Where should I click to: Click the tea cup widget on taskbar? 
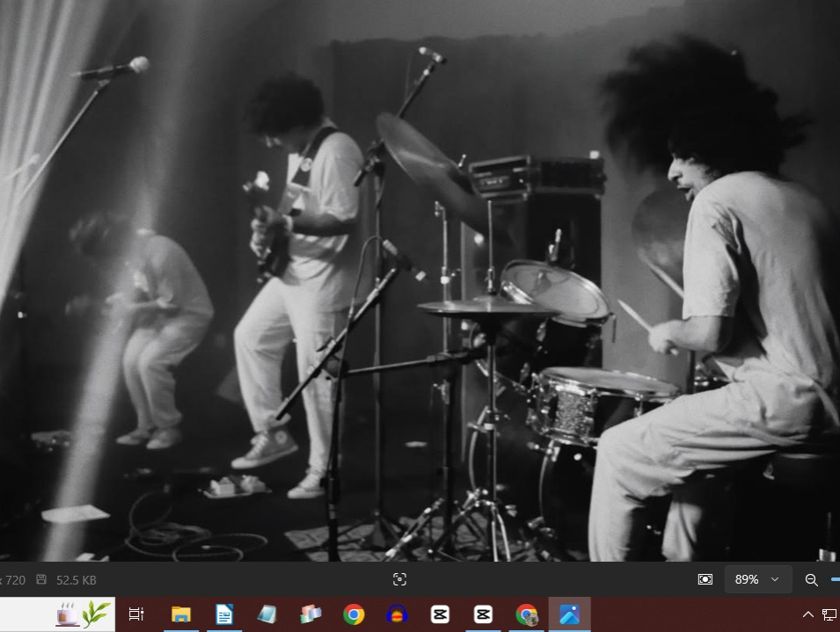tap(66, 614)
